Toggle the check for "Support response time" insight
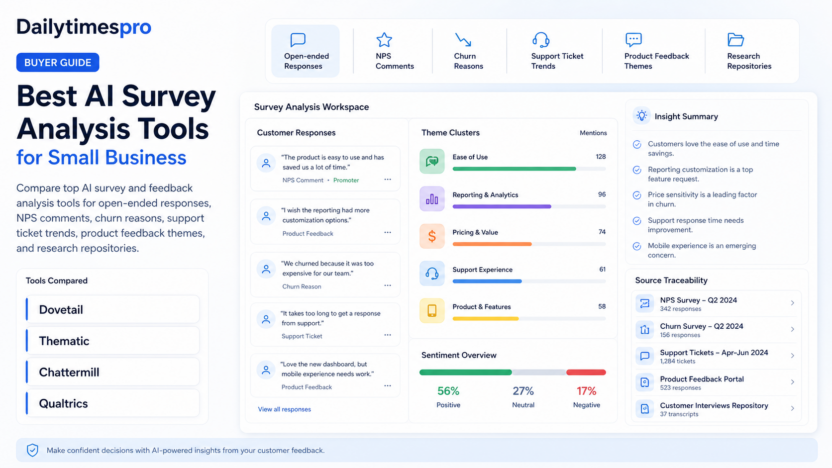832x468 pixels. pos(637,221)
